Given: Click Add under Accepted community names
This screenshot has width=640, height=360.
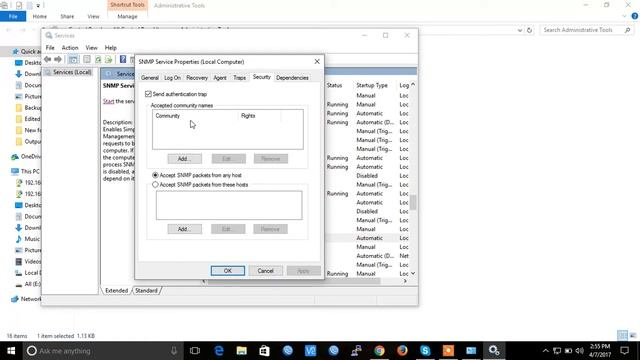Looking at the screenshot, I should point(184,159).
